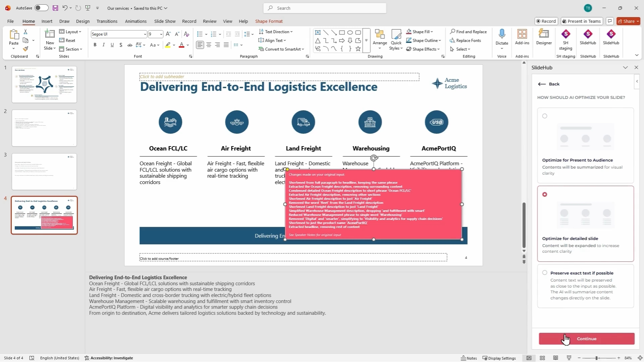
Task: Switch to Slide Sorter view
Action: click(542, 358)
